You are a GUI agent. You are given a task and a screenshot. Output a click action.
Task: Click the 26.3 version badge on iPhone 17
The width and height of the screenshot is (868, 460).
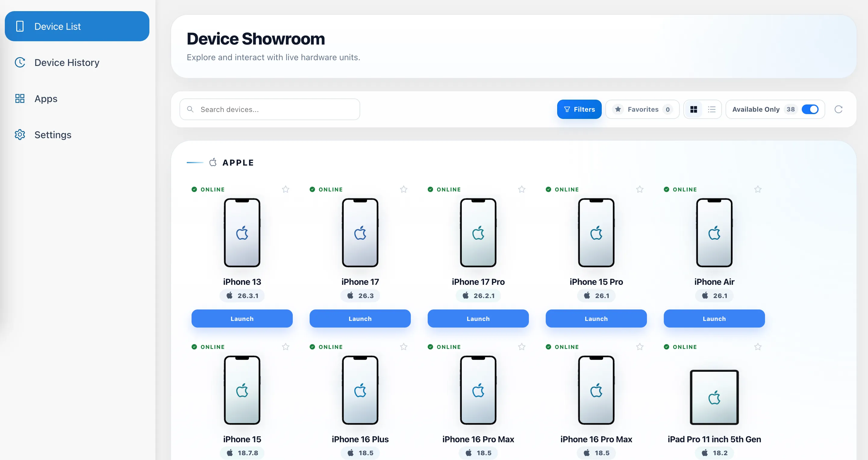[360, 296]
